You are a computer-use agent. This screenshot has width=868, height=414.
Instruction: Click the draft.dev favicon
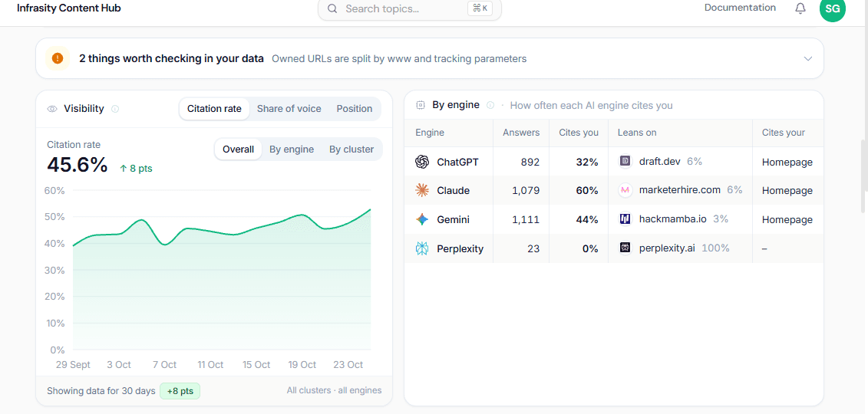[625, 162]
